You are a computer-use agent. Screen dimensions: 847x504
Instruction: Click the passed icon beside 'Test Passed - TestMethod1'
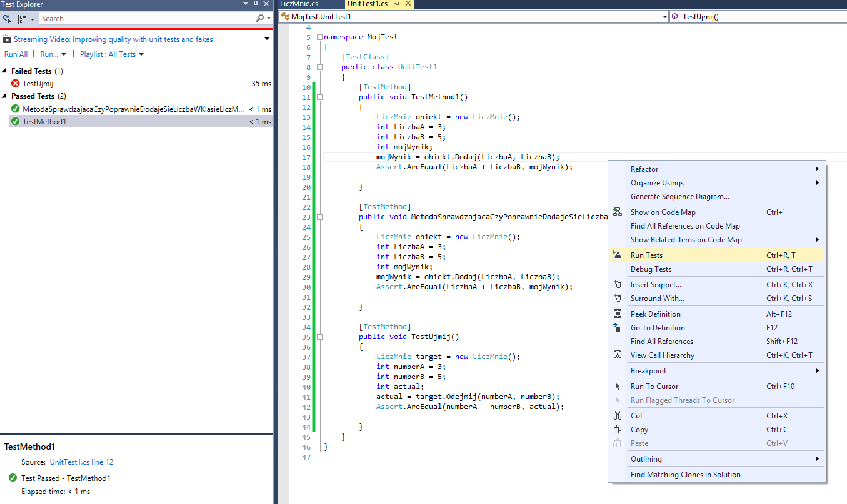[13, 478]
